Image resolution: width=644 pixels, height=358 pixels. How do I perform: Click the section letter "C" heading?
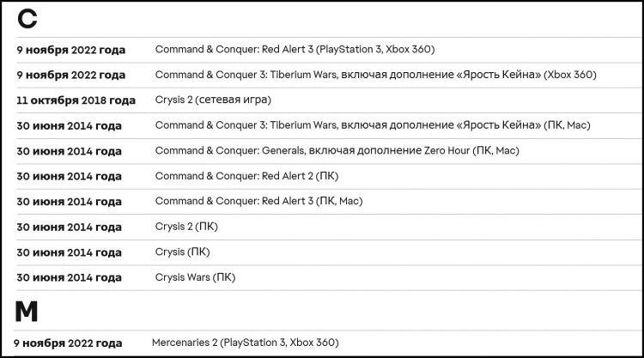point(26,20)
